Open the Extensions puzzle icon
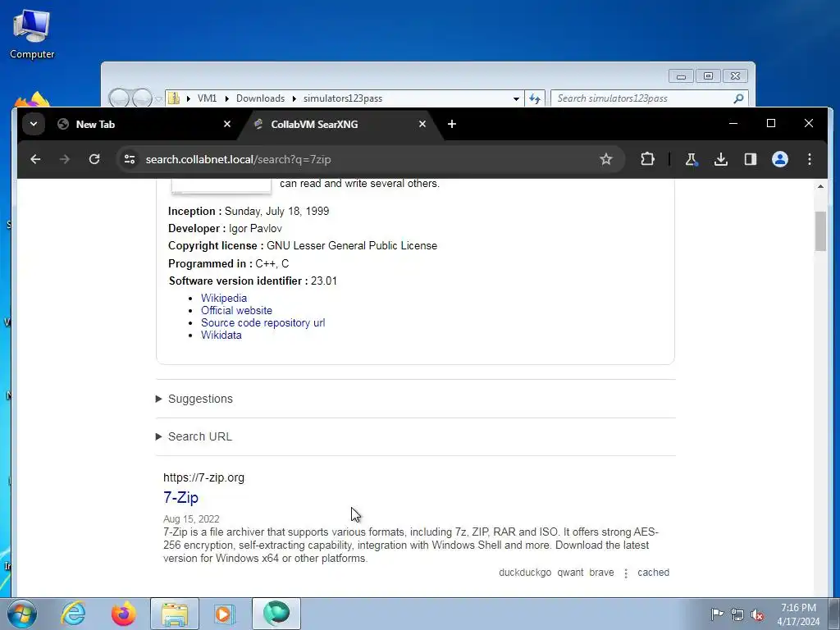Viewport: 840px width, 630px height. click(x=647, y=159)
